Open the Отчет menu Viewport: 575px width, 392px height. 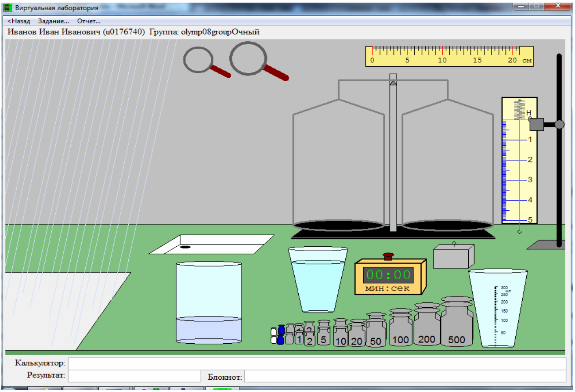pyautogui.click(x=89, y=21)
